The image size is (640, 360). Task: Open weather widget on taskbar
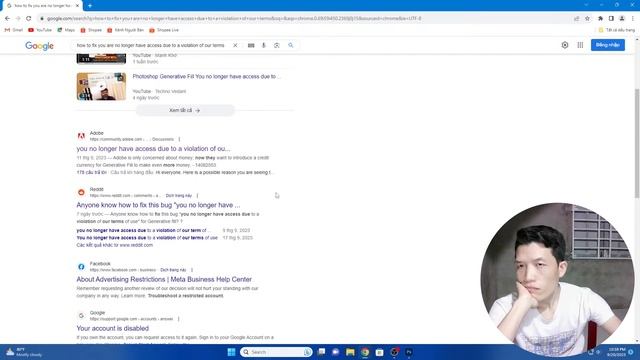coord(24,352)
